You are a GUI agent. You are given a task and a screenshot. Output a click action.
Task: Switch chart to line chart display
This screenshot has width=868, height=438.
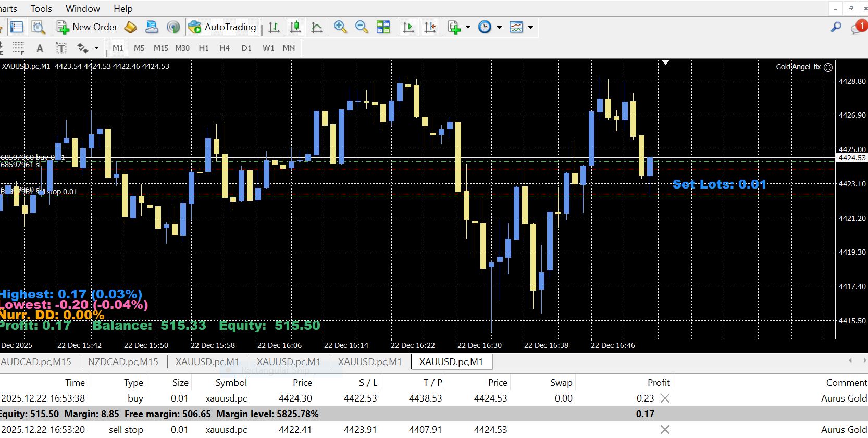316,27
